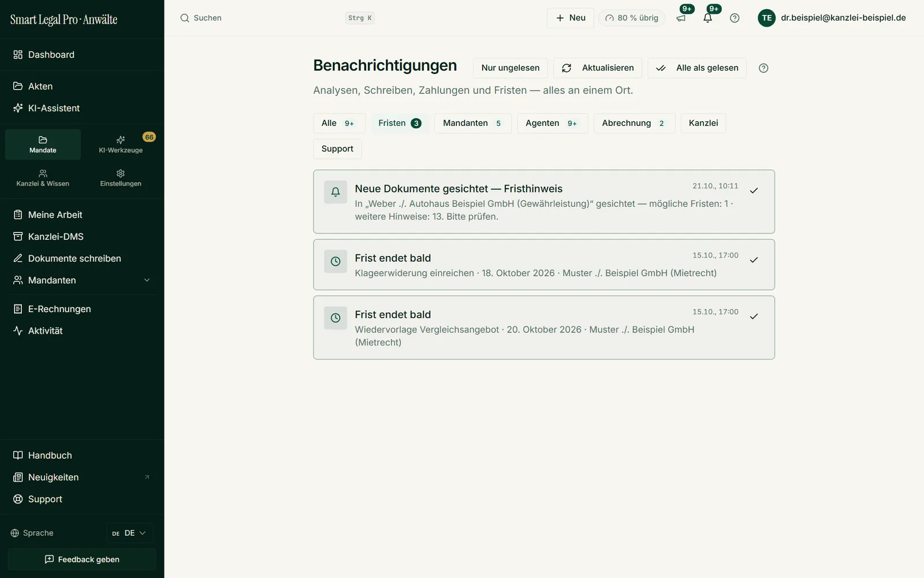Open KI-Werkzeuge section in sidebar
Screen dimensions: 924x578
pos(121,144)
